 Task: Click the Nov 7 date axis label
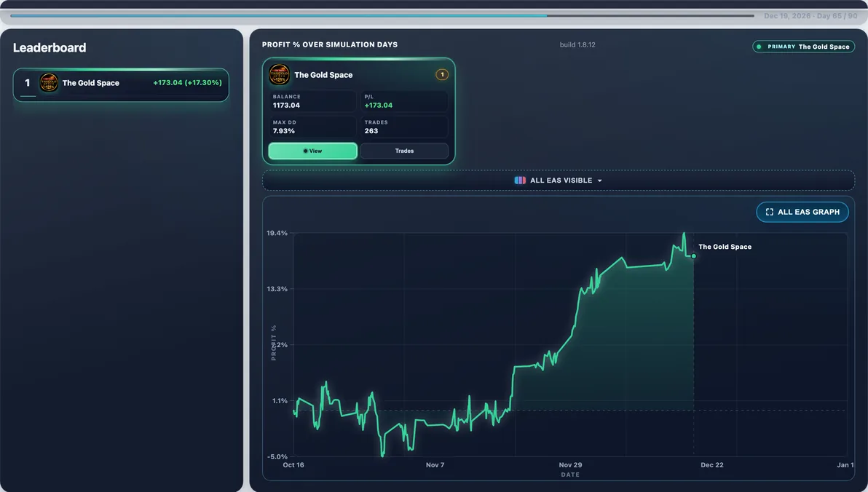click(x=435, y=465)
